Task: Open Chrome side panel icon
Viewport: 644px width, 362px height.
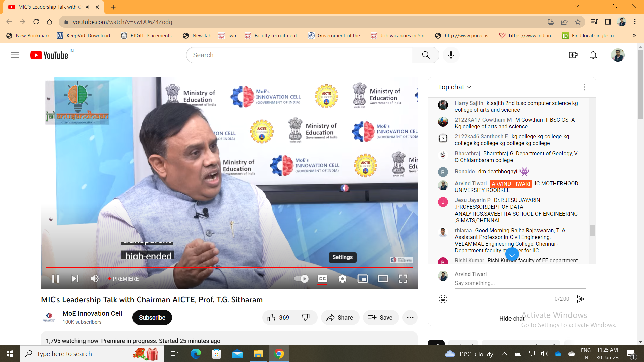Action: pyautogui.click(x=608, y=22)
